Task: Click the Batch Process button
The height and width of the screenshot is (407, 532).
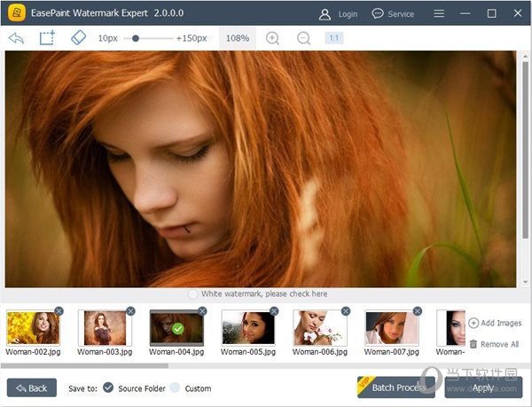Action: click(x=395, y=387)
